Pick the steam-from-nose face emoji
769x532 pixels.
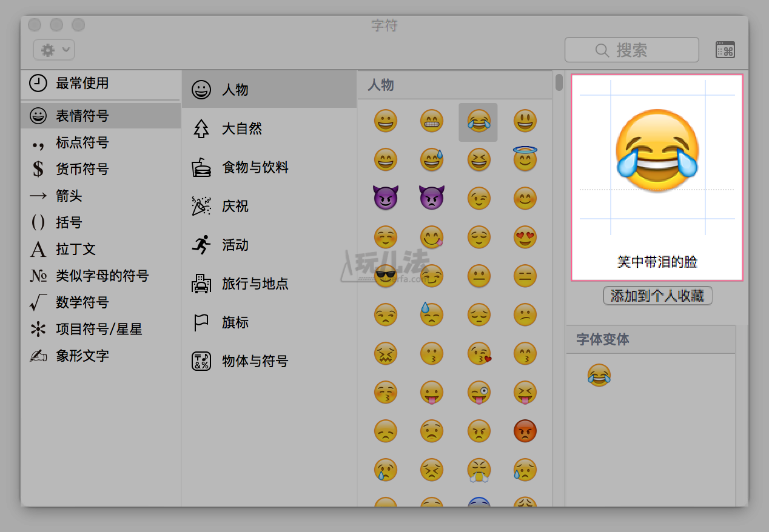(479, 470)
